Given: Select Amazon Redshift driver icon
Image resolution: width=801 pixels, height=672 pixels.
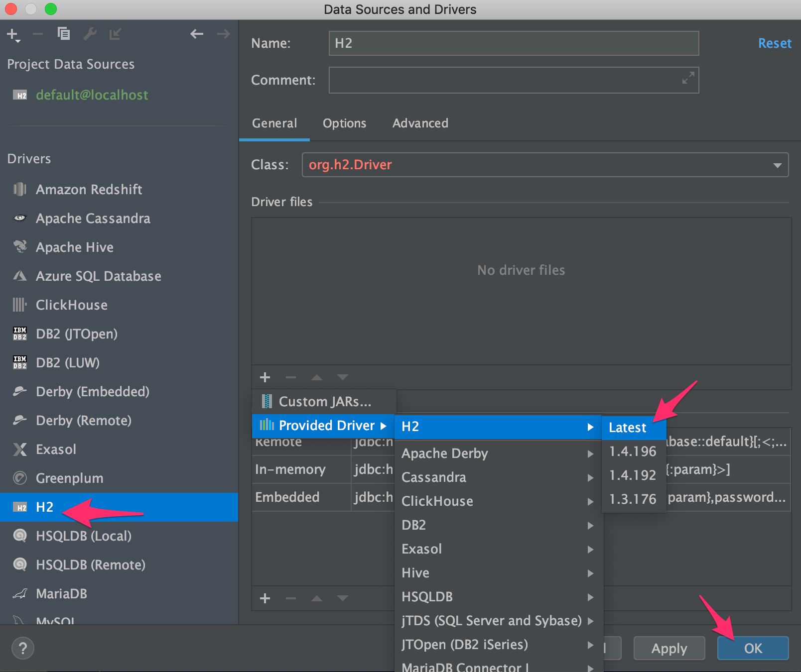Looking at the screenshot, I should (x=20, y=189).
